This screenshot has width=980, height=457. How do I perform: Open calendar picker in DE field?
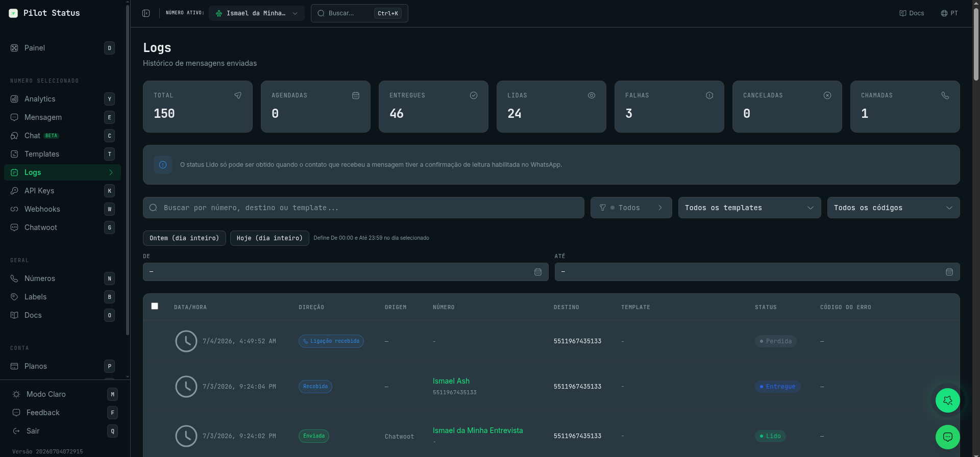[x=538, y=272]
